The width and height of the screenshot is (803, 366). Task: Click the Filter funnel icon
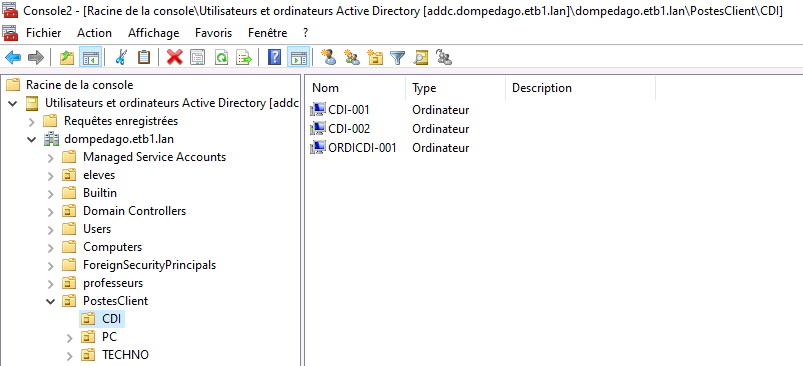(x=398, y=57)
